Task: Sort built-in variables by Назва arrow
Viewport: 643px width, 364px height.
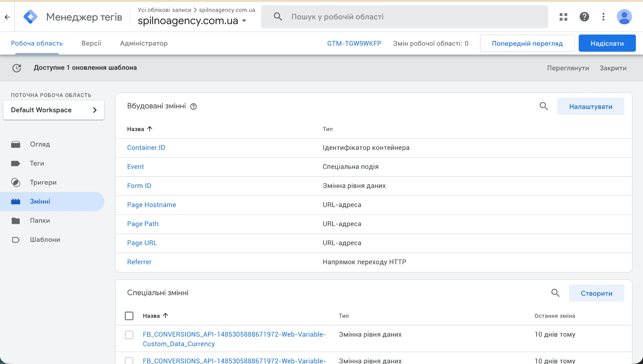Action: pos(149,129)
